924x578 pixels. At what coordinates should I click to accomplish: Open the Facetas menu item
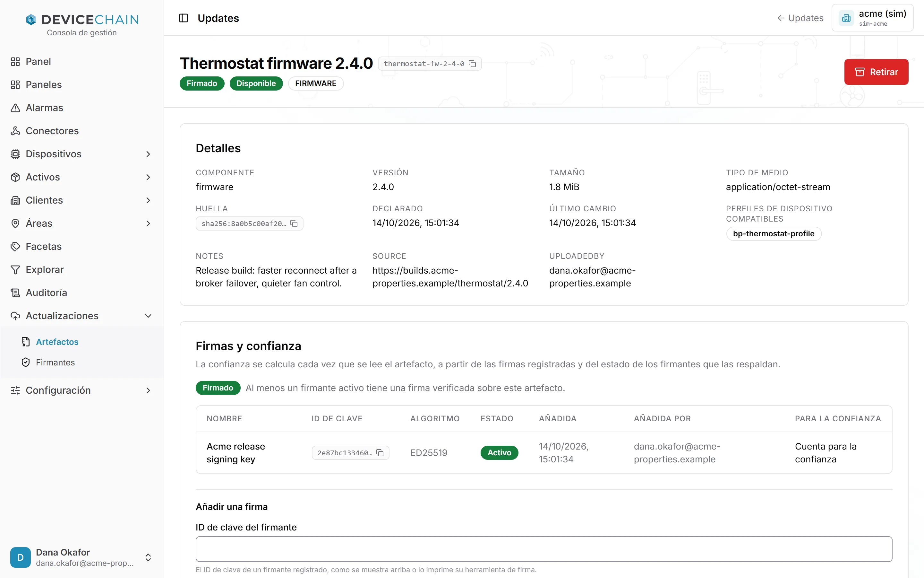(x=82, y=247)
